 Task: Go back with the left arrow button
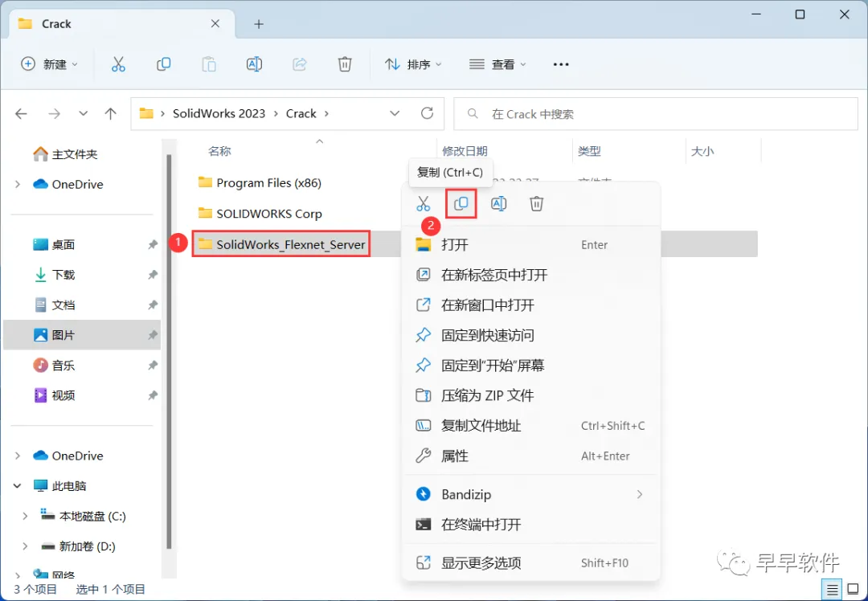(21, 113)
